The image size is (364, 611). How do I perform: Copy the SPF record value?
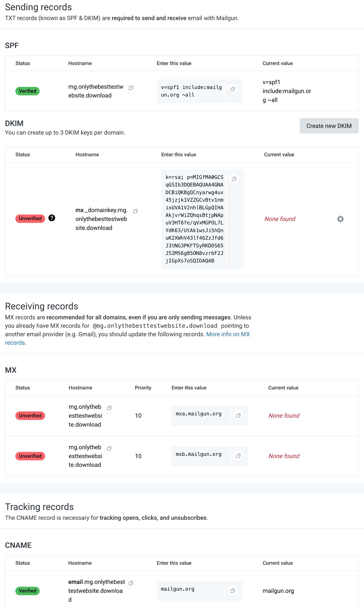tap(233, 89)
